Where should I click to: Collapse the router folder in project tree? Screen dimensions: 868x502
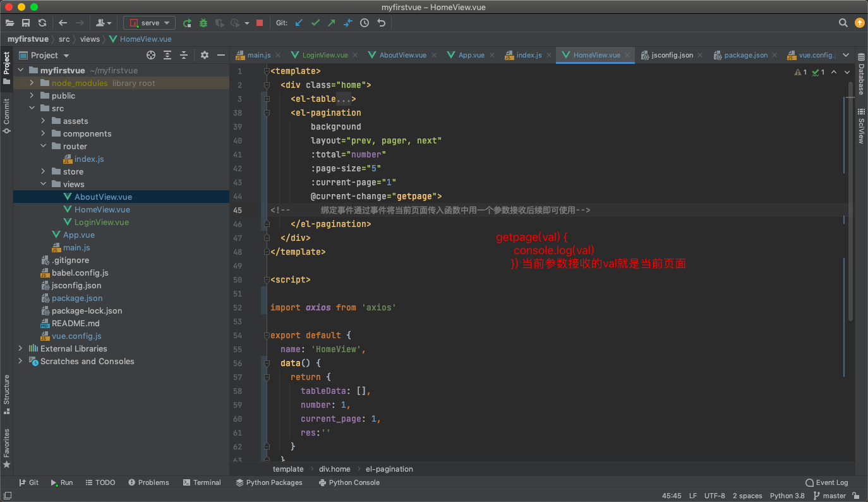pos(44,147)
